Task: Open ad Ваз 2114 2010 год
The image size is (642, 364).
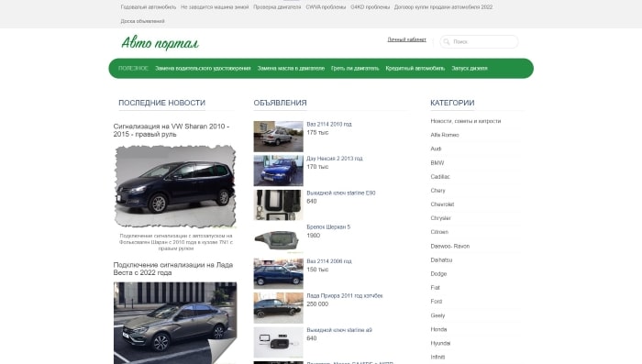Action: (329, 124)
